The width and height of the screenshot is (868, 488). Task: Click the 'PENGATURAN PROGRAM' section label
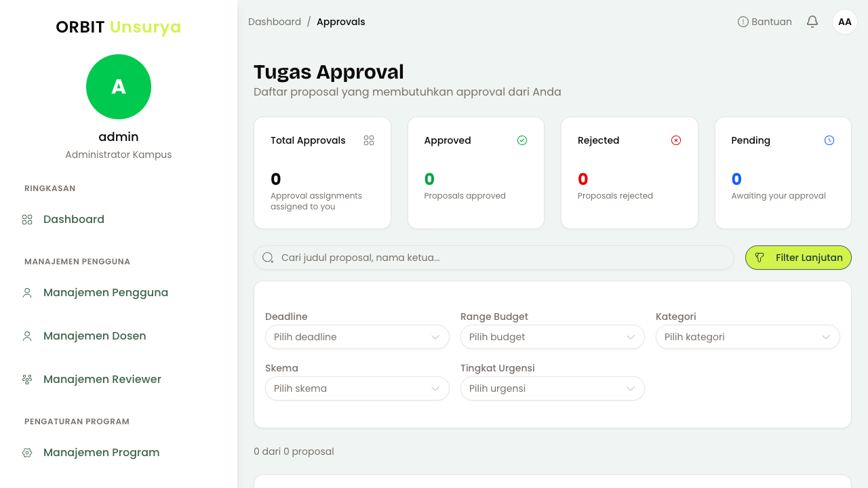77,422
